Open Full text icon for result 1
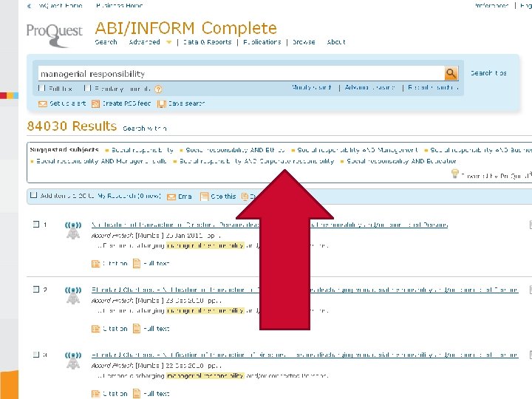532x399 pixels. 137,264
